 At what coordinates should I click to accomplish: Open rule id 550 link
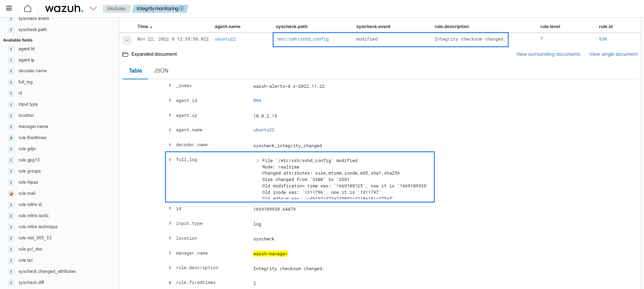pos(603,39)
